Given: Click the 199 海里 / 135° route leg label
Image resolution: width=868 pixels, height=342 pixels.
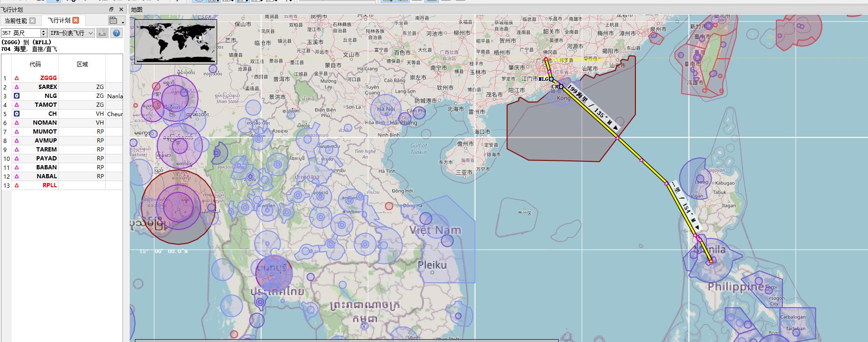Looking at the screenshot, I should (x=592, y=108).
